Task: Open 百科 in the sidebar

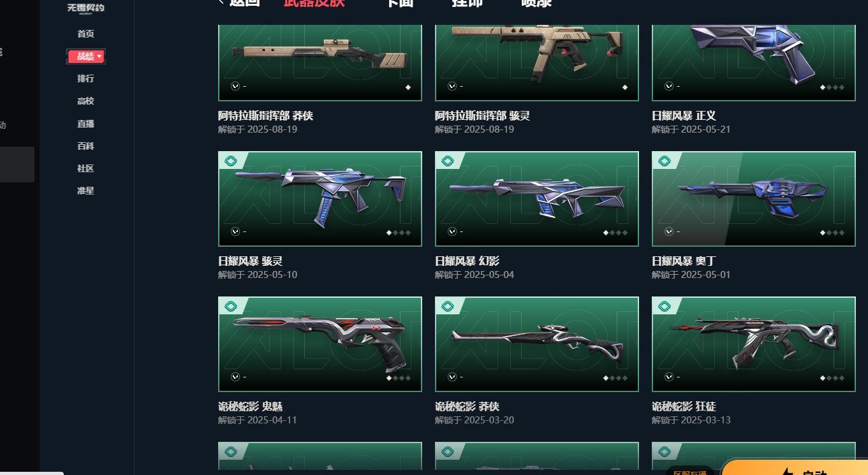Action: (x=85, y=146)
